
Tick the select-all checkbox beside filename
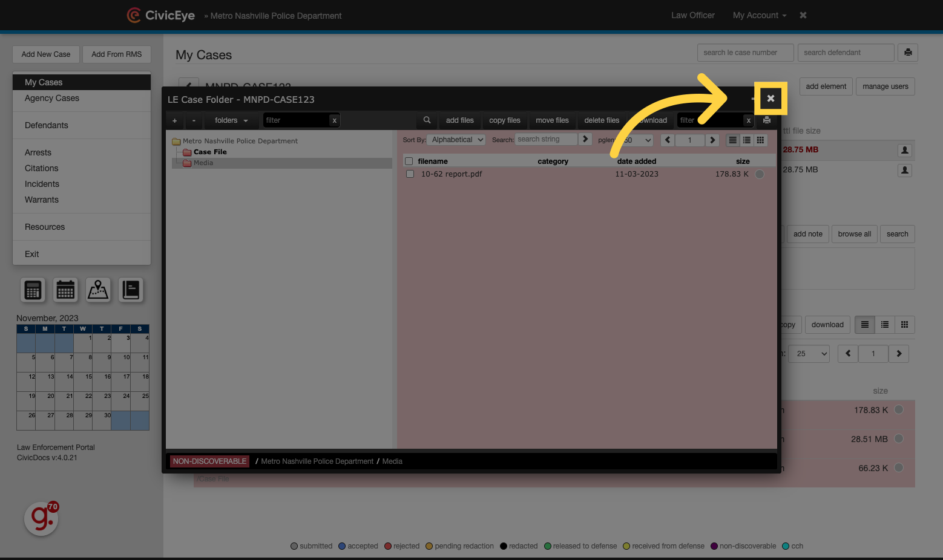(409, 161)
